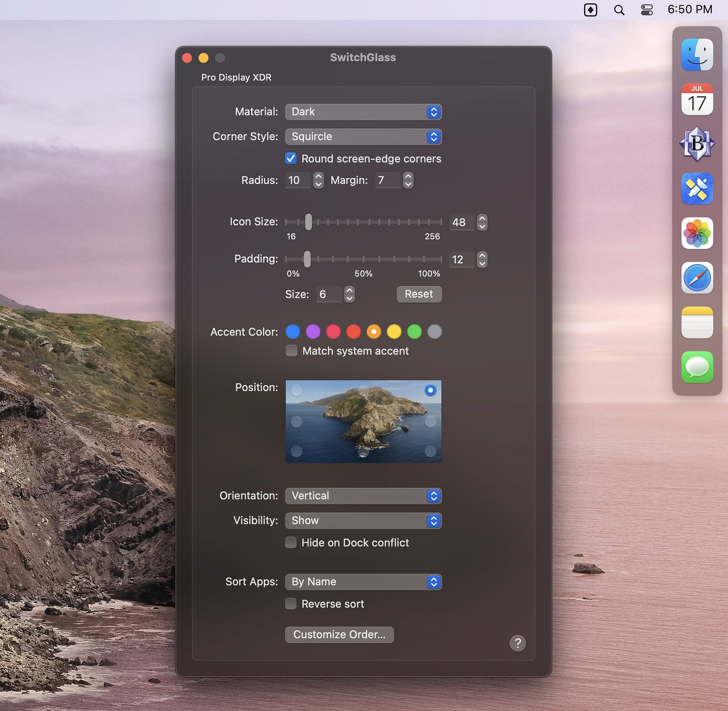This screenshot has width=728, height=711.
Task: Open Messages green bubble icon
Action: [x=697, y=368]
